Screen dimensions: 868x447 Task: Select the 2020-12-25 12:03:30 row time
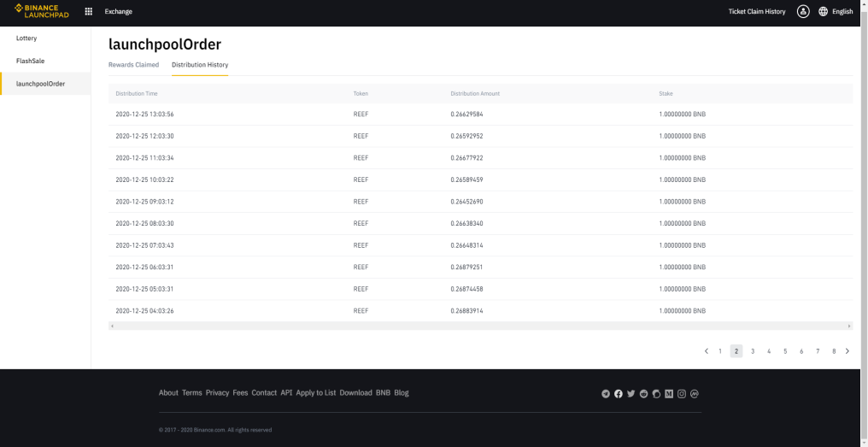click(145, 136)
